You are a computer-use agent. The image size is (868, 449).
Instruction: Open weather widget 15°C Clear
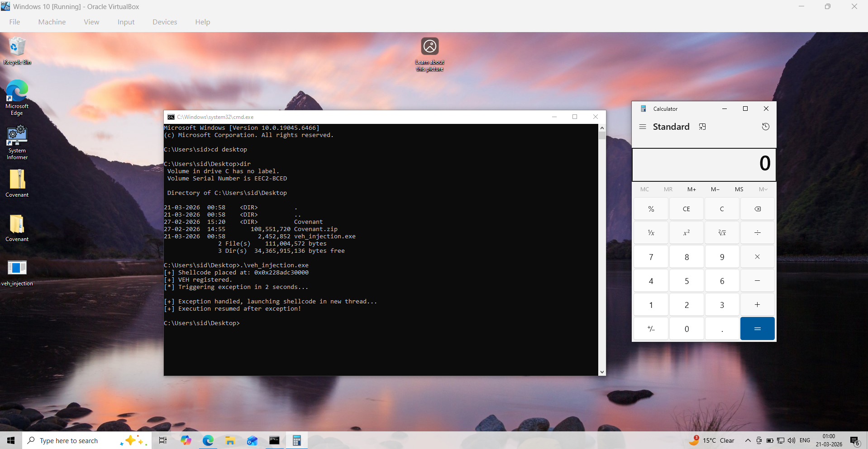click(712, 440)
